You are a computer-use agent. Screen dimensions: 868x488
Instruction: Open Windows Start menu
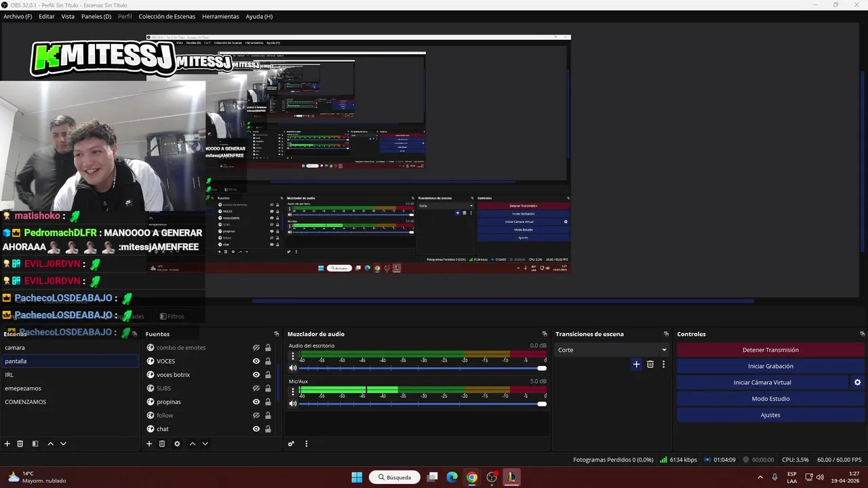tap(357, 477)
